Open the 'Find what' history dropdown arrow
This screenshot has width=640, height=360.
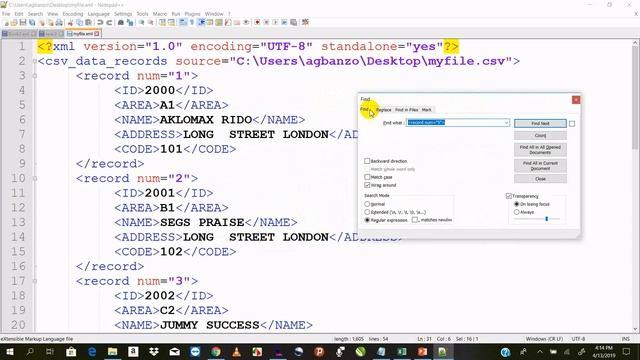506,122
